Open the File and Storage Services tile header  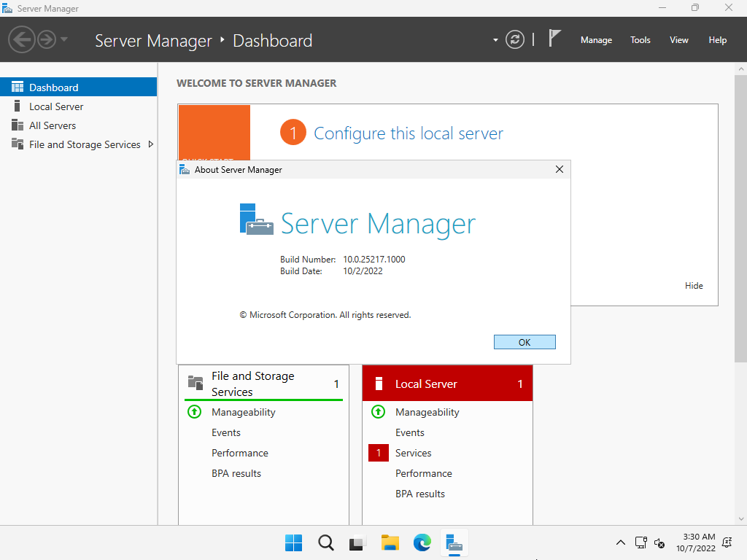click(x=263, y=384)
